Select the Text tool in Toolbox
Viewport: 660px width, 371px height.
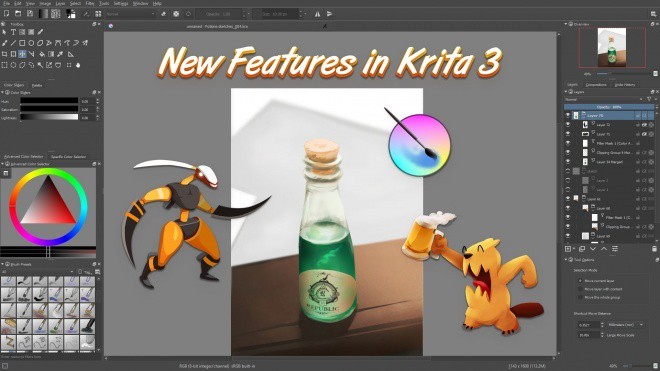[x=13, y=32]
